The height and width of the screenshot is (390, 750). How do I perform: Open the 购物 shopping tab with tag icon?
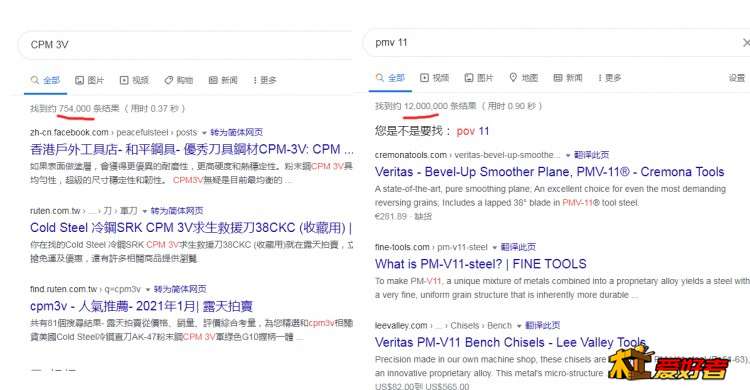click(179, 80)
